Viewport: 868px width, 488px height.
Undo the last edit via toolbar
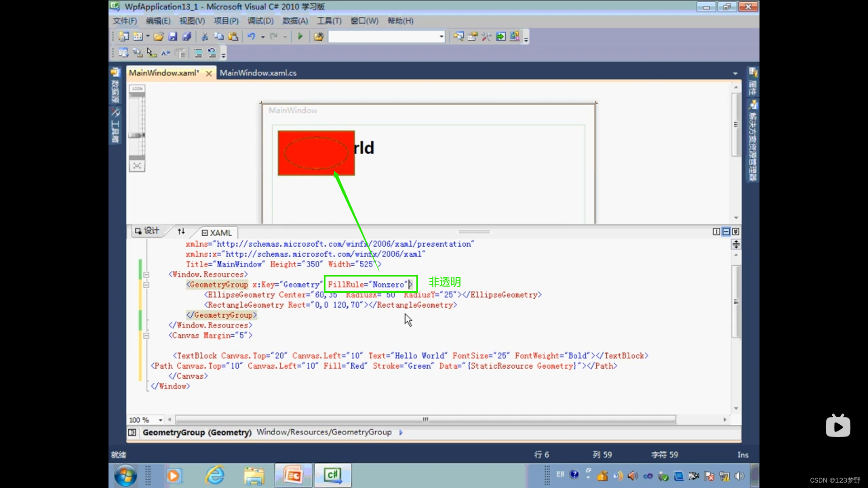[251, 37]
